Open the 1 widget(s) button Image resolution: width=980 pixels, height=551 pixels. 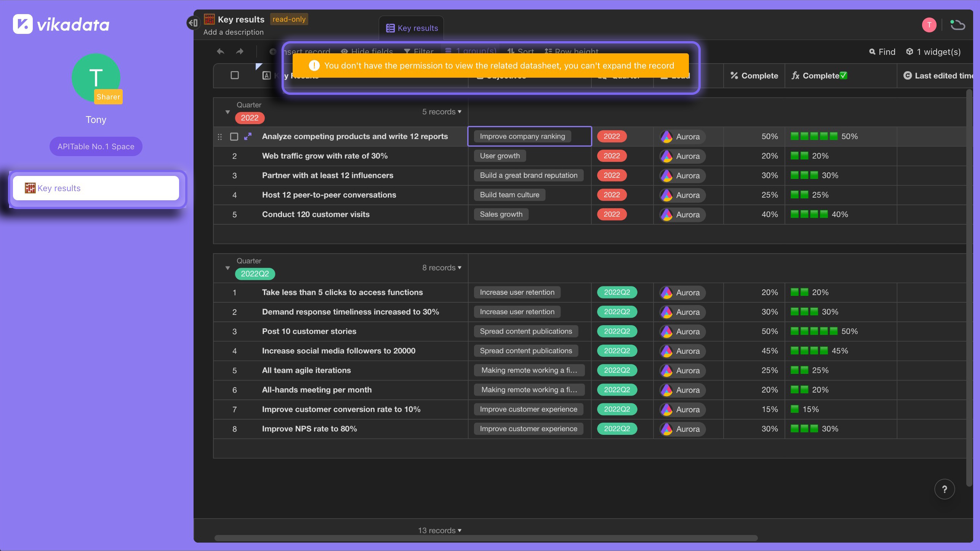933,52
